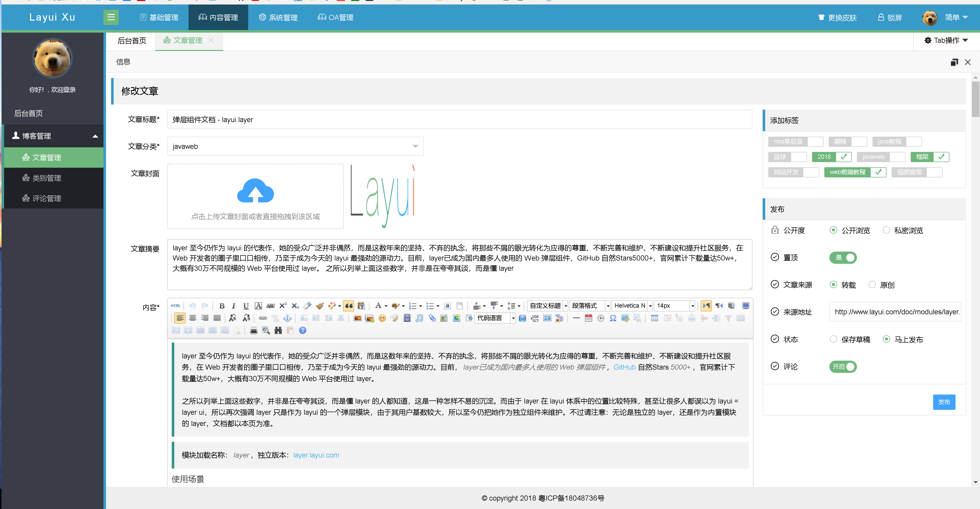Open the 基础管理 top menu

point(159,18)
